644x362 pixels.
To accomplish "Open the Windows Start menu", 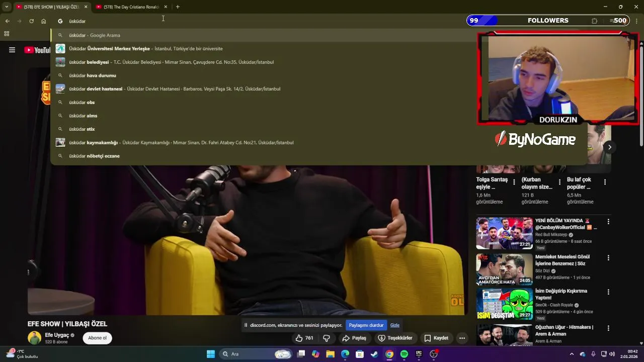I will [211, 354].
